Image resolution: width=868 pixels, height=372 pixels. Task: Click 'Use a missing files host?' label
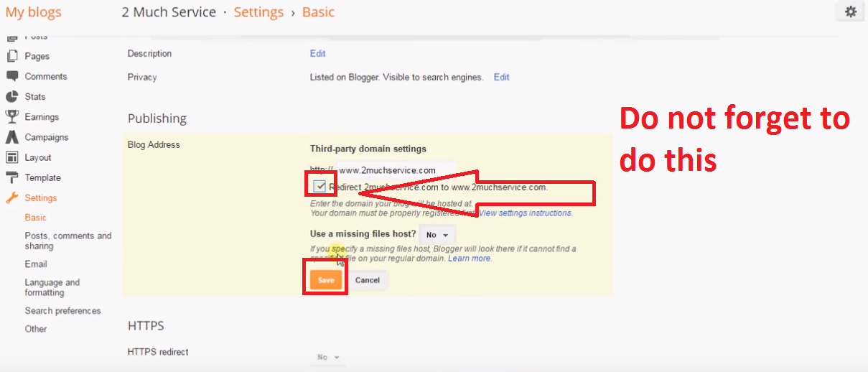(x=363, y=234)
